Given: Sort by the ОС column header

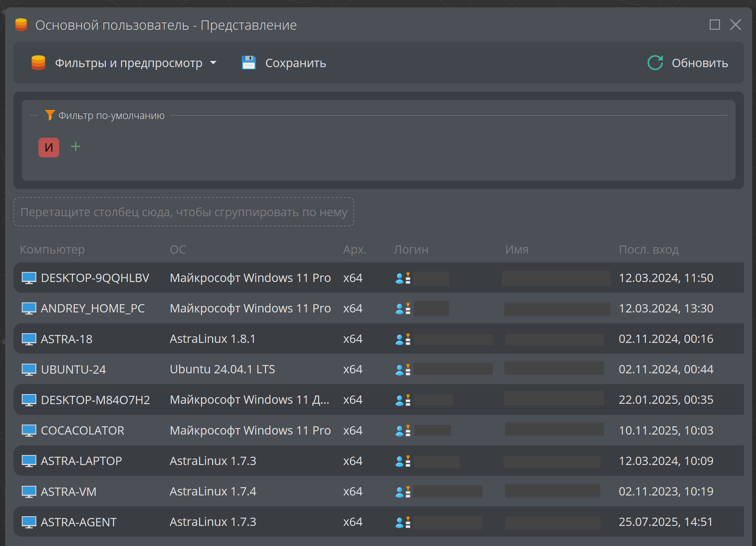Looking at the screenshot, I should click(178, 249).
